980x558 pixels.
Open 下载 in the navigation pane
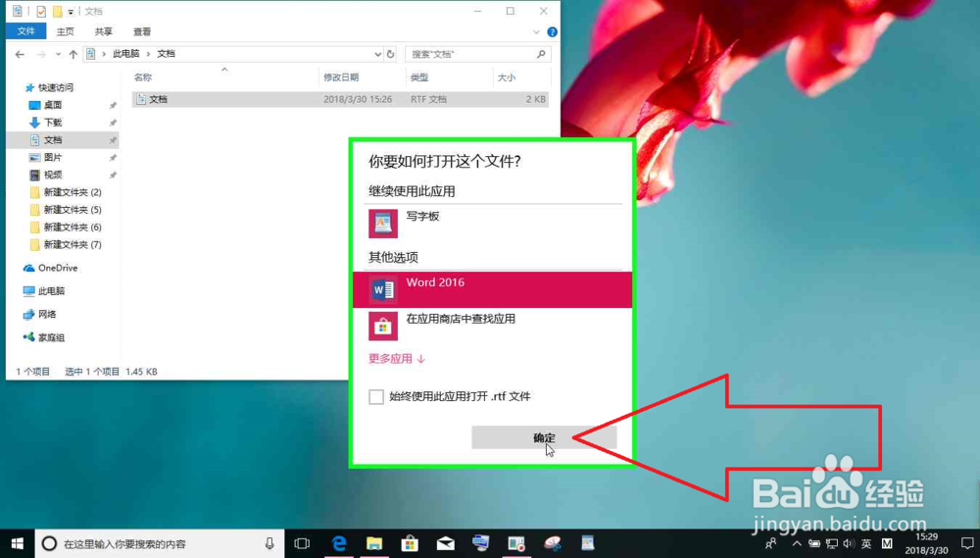point(53,123)
